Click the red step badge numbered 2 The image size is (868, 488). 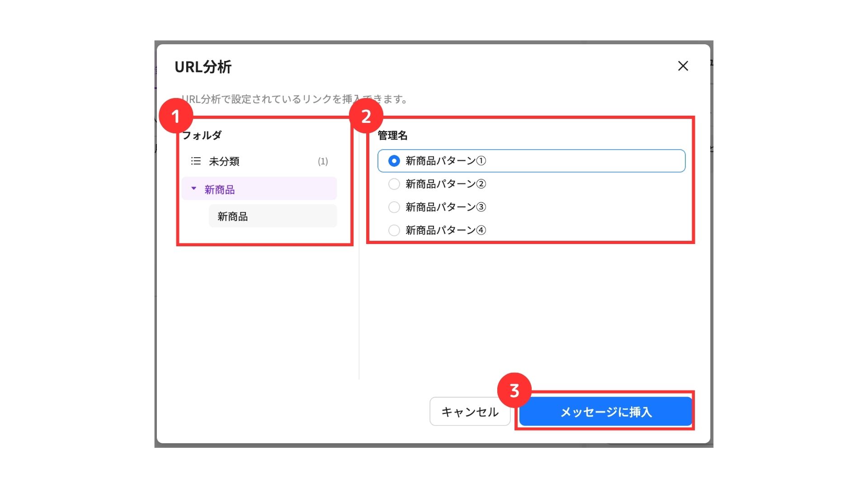coord(366,116)
